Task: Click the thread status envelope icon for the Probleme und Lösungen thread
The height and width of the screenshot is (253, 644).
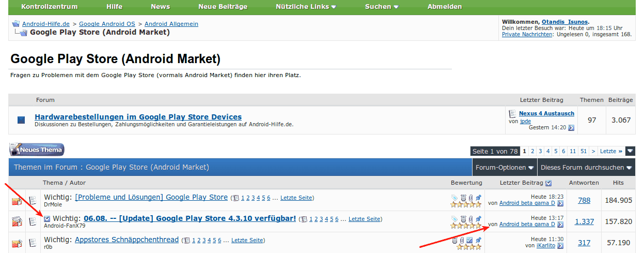Action: [x=17, y=200]
